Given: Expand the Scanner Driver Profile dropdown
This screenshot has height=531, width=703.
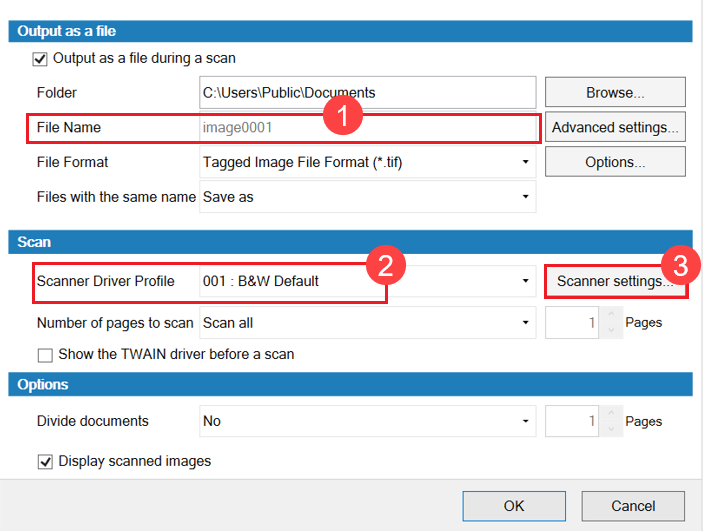Looking at the screenshot, I should (x=368, y=281).
